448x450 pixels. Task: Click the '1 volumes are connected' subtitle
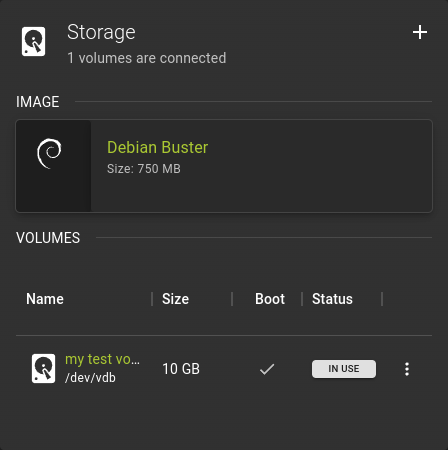pyautogui.click(x=147, y=58)
